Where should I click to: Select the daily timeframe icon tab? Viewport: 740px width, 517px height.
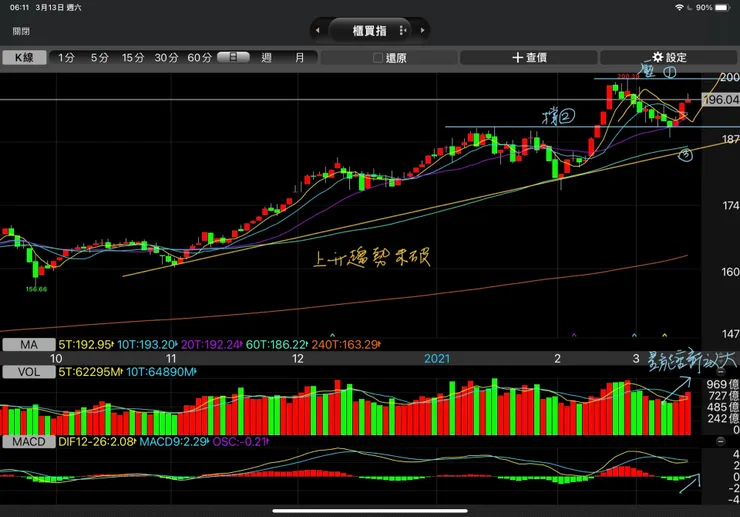tap(233, 57)
